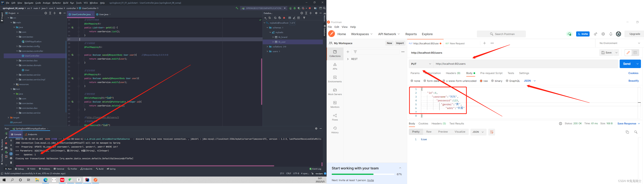Open Flows in Postman sidebar
The width and height of the screenshot is (644, 184).
point(335,117)
